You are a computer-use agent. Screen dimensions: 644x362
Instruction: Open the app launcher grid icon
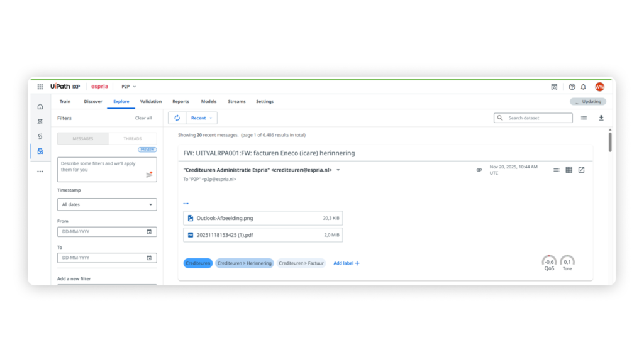tap(40, 87)
